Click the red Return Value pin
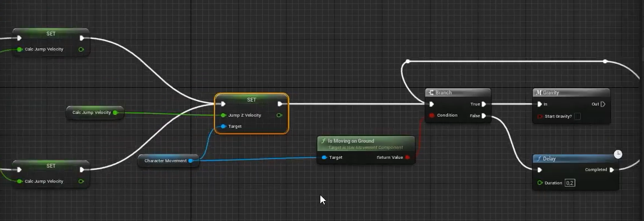 click(x=407, y=157)
